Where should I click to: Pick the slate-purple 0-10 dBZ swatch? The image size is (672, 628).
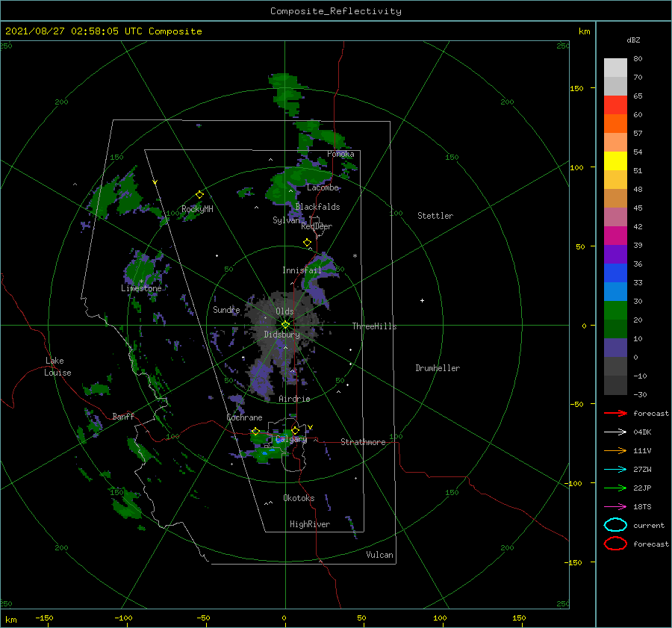[x=615, y=348]
